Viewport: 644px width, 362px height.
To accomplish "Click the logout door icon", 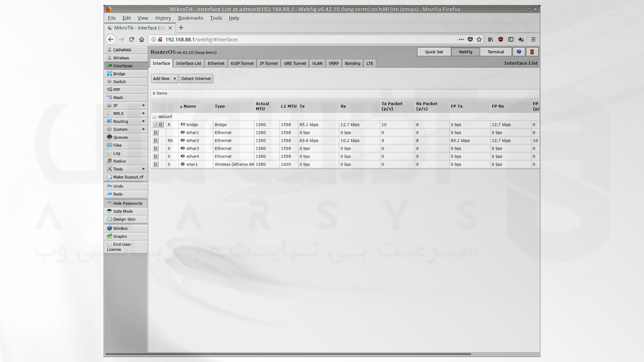I will point(532,52).
